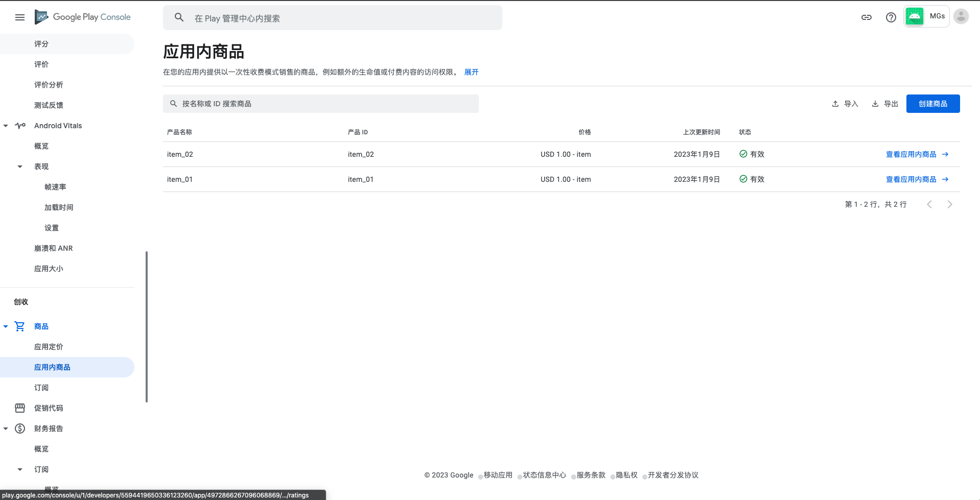Viewport: 980px width, 500px height.
Task: Select 应用内商品 in the sidebar
Action: (67, 367)
